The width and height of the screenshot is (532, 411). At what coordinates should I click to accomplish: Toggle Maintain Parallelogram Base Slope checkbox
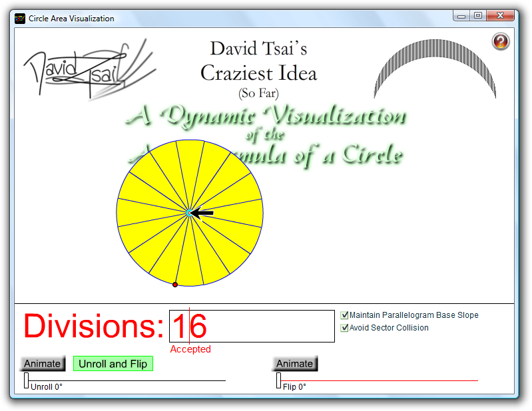[344, 315]
